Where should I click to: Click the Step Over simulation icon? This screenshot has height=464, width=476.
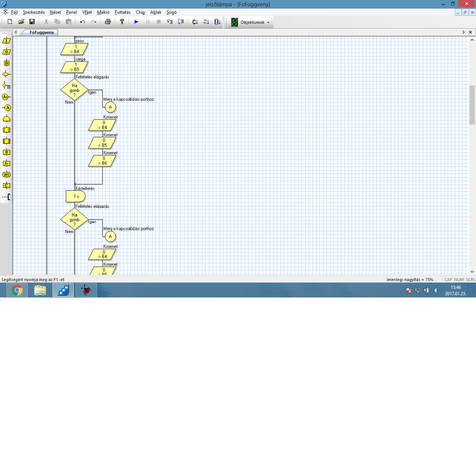(x=181, y=22)
